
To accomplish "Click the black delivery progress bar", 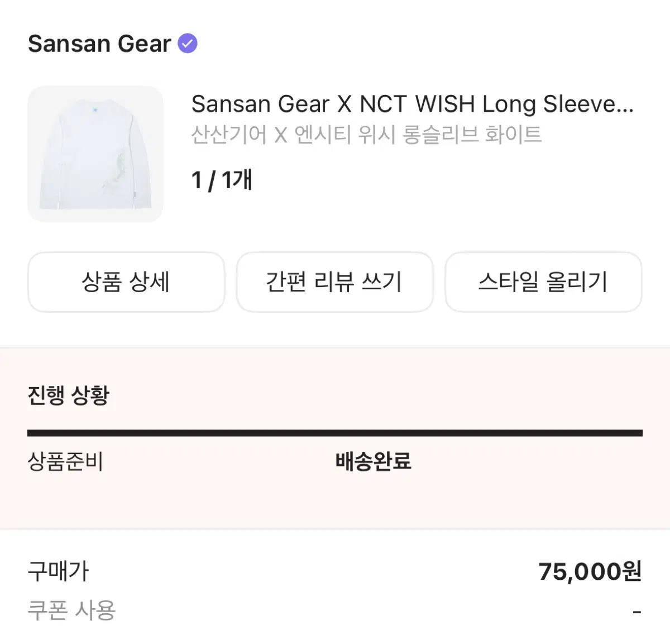I will (x=335, y=433).
